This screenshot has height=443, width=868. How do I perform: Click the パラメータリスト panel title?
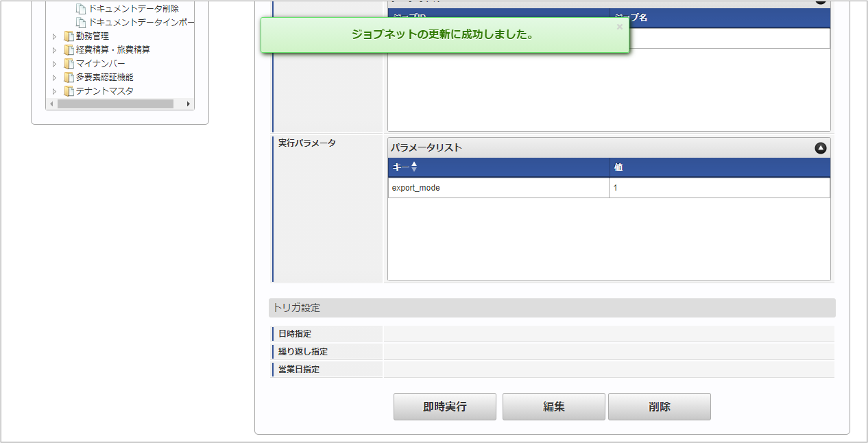click(426, 148)
